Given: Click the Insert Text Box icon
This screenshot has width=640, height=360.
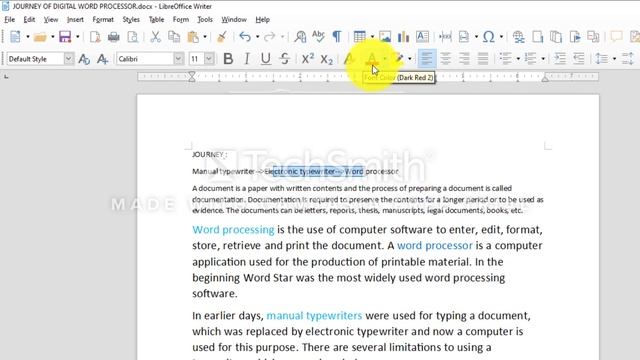Looking at the screenshot, I should (422, 37).
